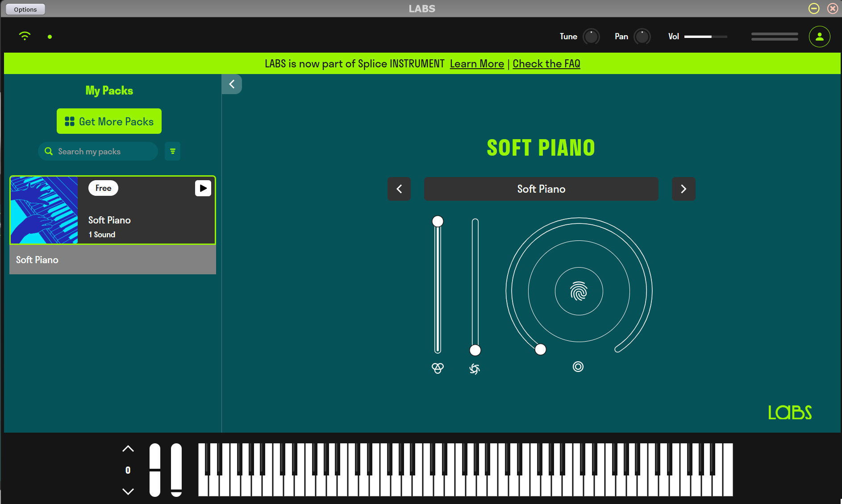The width and height of the screenshot is (842, 504).
Task: Collapse the My Packs sidebar with the left chevron
Action: [232, 84]
